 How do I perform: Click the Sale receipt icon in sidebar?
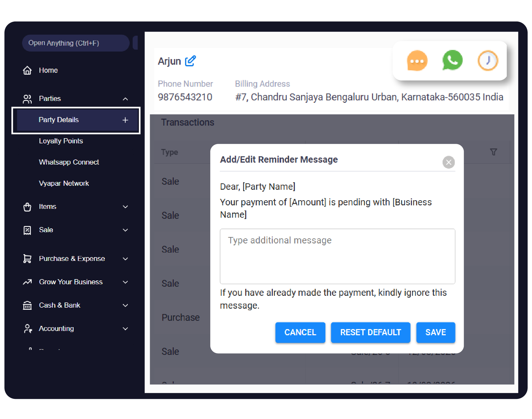(27, 230)
